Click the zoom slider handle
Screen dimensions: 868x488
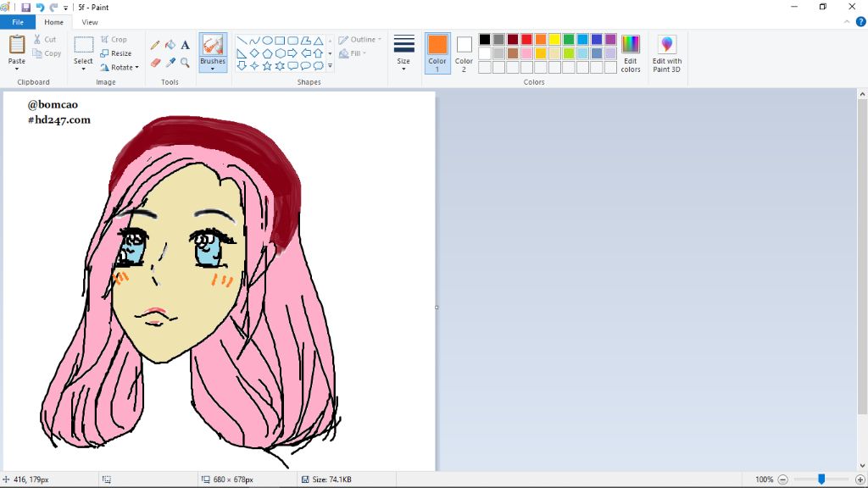821,480
